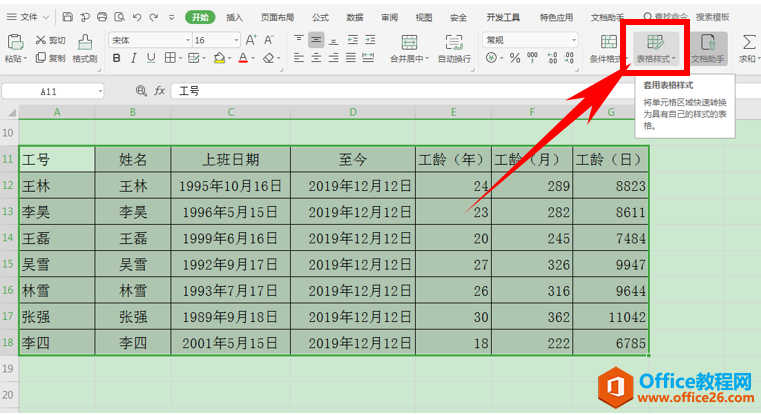Switch to the 插入 Insert tab
The image size is (761, 415).
pos(234,17)
